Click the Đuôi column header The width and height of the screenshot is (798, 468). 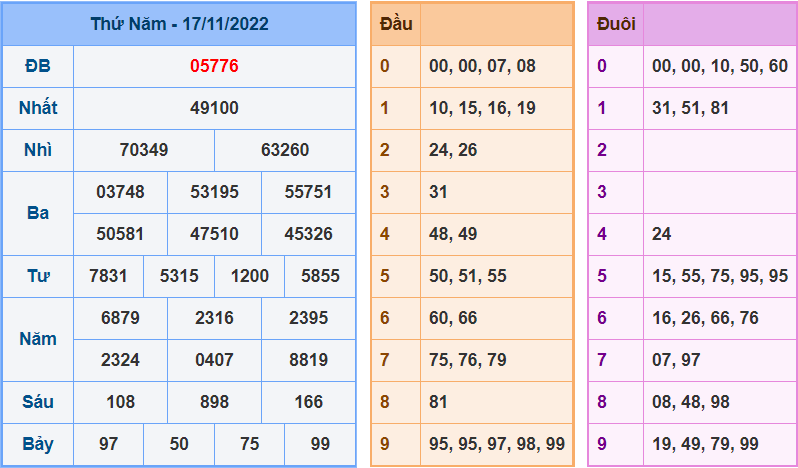point(616,24)
